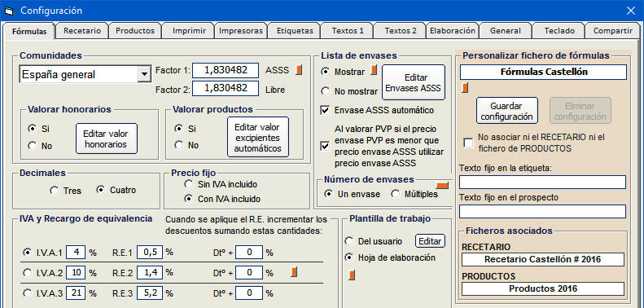Click Texto fijo en el prospecto field

tap(542, 211)
